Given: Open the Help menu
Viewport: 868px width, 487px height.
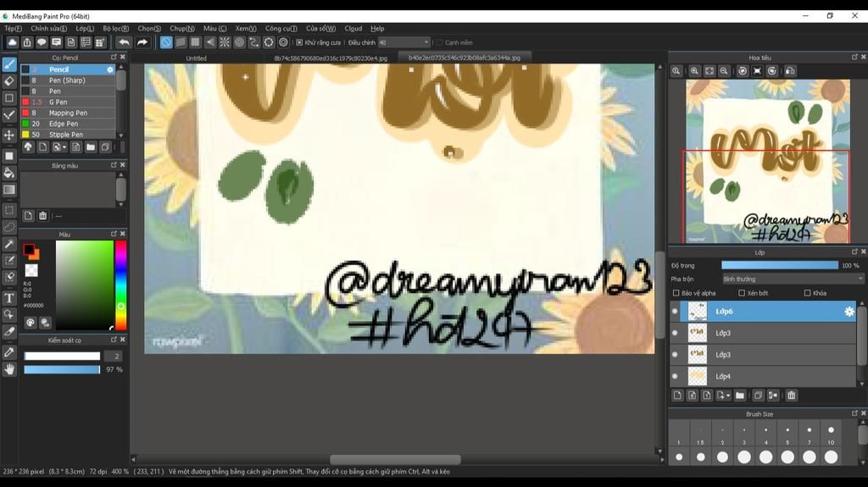Looking at the screenshot, I should [x=377, y=29].
